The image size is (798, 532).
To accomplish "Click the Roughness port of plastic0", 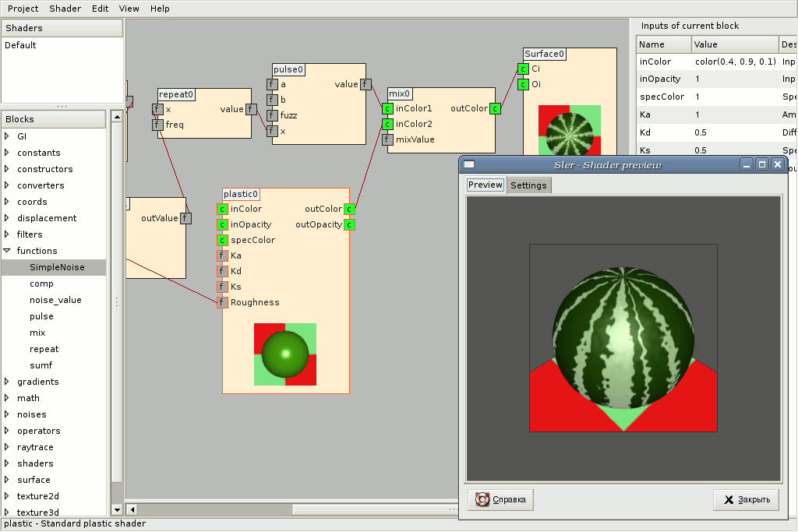I will pyautogui.click(x=222, y=302).
